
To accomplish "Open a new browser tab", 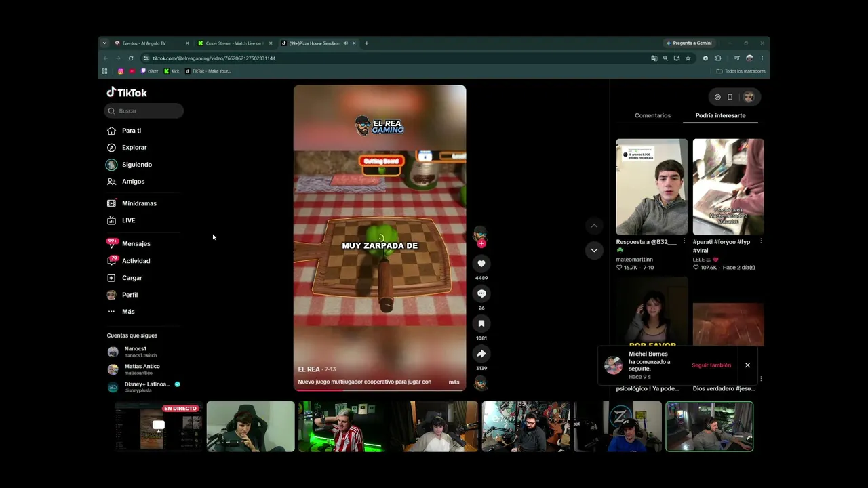I will click(366, 43).
